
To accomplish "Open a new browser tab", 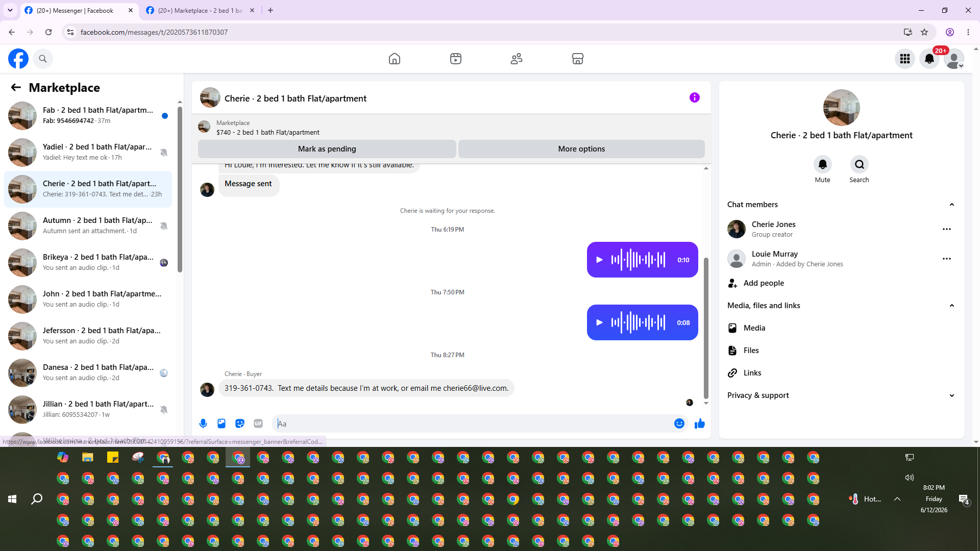I will click(x=271, y=10).
